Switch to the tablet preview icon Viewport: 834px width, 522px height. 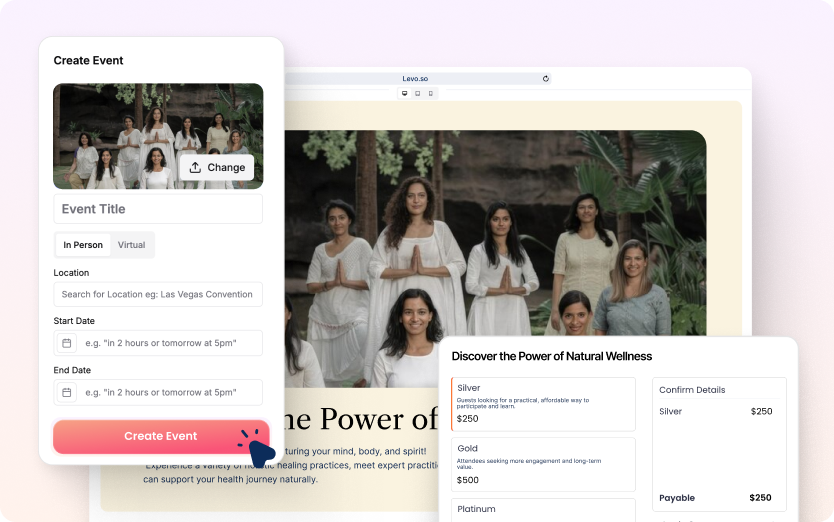tap(417, 93)
